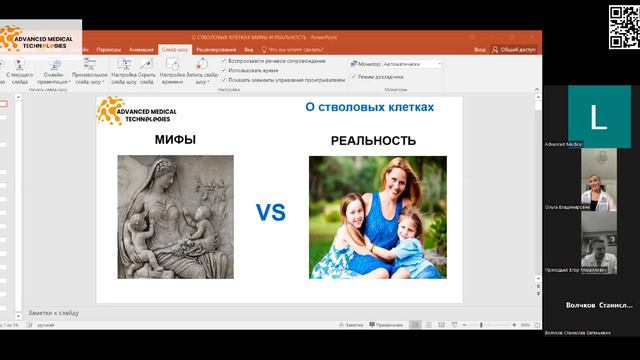640x360 pixels.
Task: Click the next slide double-arrow button
Action: tap(538, 293)
